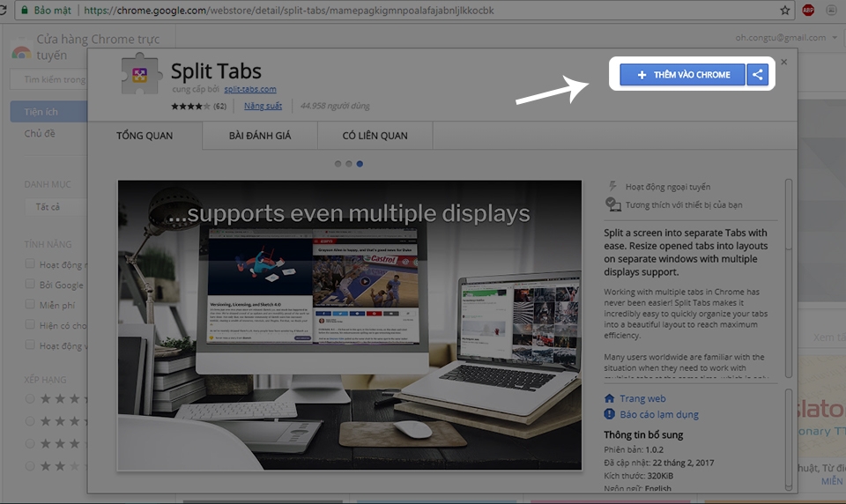This screenshot has height=504, width=846.
Task: Click the rightmost browser extension icon
Action: tap(831, 11)
